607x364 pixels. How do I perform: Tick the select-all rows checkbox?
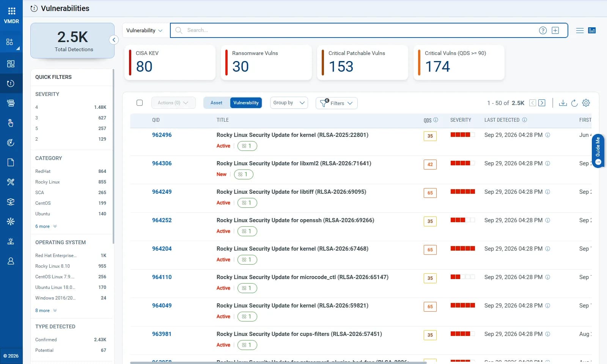pos(140,103)
